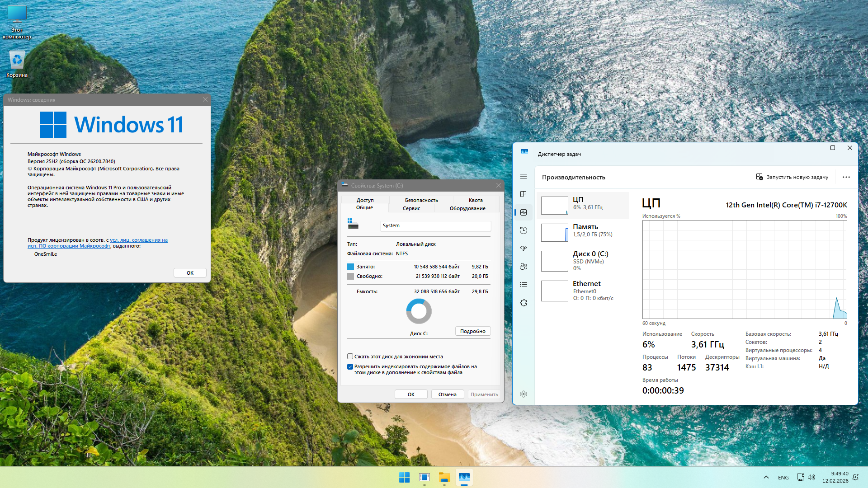Open Task Manager settings gear

(523, 394)
